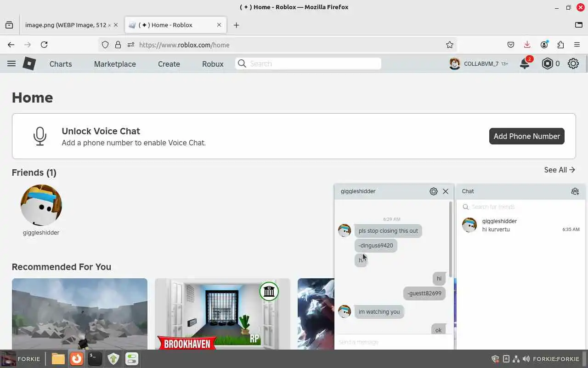Click the 'im watching you' message

(x=379, y=312)
